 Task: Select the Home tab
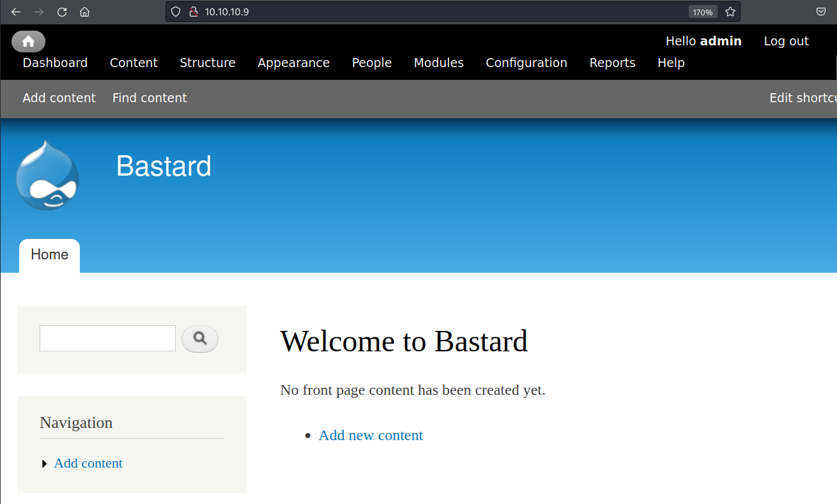[x=49, y=255]
